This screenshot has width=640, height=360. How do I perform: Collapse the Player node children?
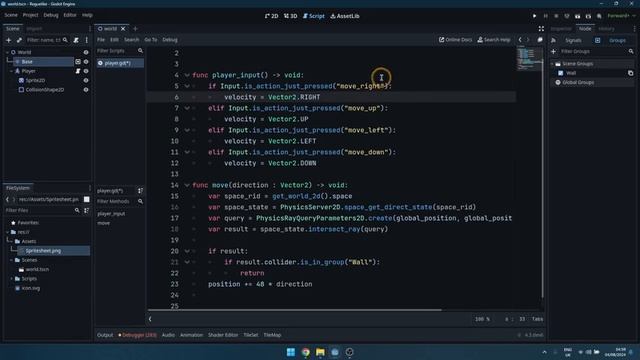pyautogui.click(x=11, y=71)
